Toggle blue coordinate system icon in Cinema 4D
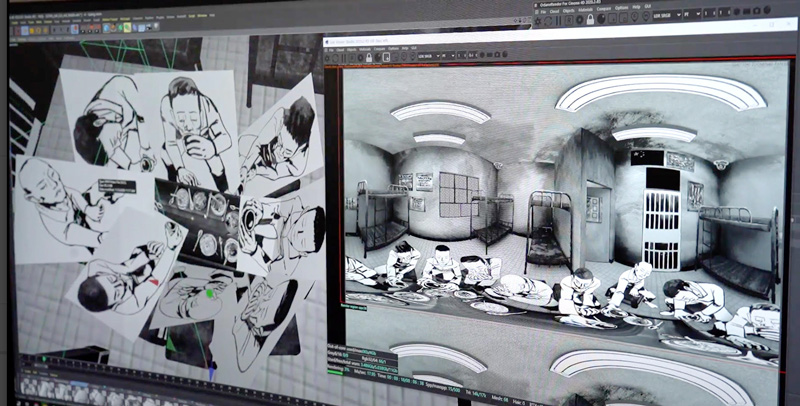 coord(76,29)
